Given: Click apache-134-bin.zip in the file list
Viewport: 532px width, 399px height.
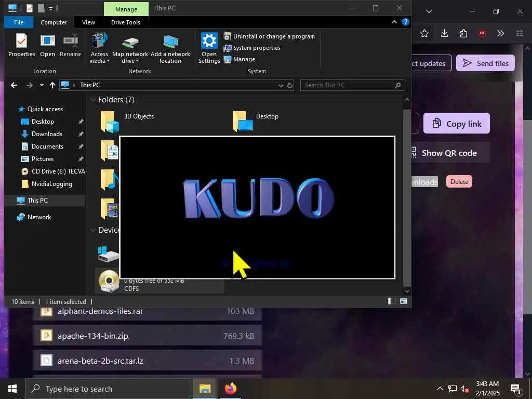Looking at the screenshot, I should coord(147,336).
